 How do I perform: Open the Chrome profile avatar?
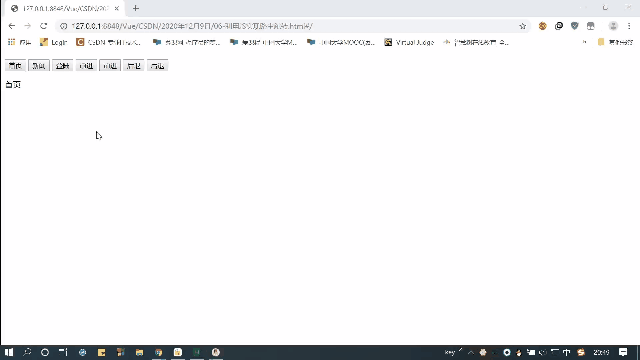[613, 26]
